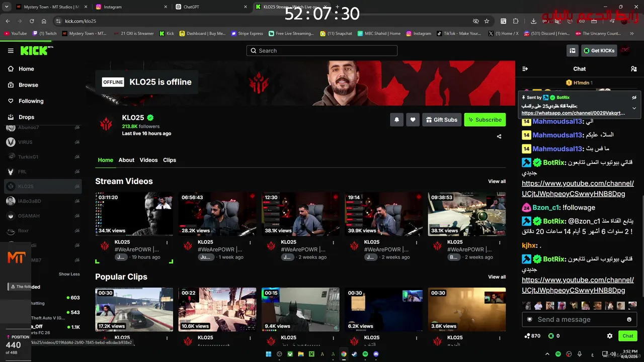Open the 09:38:53 stream video thumbnail
Image resolution: width=644 pixels, height=362 pixels.
(467, 214)
